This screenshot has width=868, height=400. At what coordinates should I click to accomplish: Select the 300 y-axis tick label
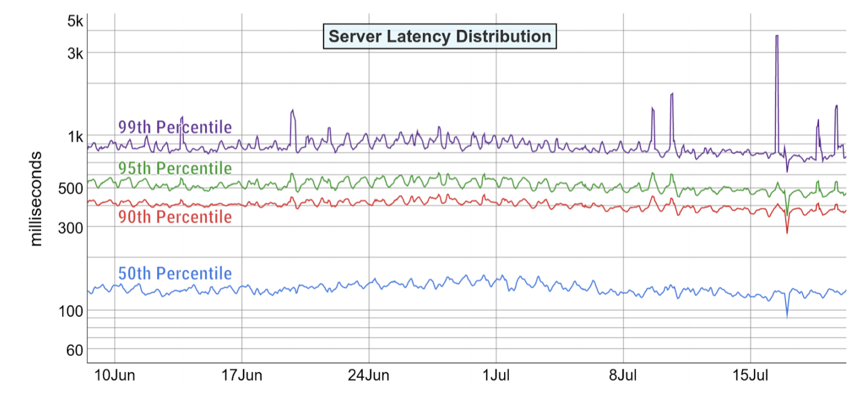point(72,227)
